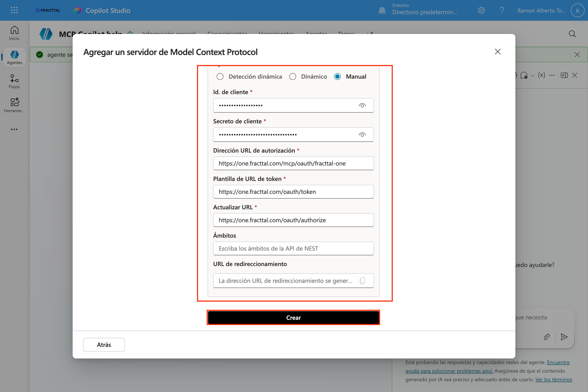Open Flujos in left sidebar
This screenshot has width=588, height=392.
tap(14, 81)
